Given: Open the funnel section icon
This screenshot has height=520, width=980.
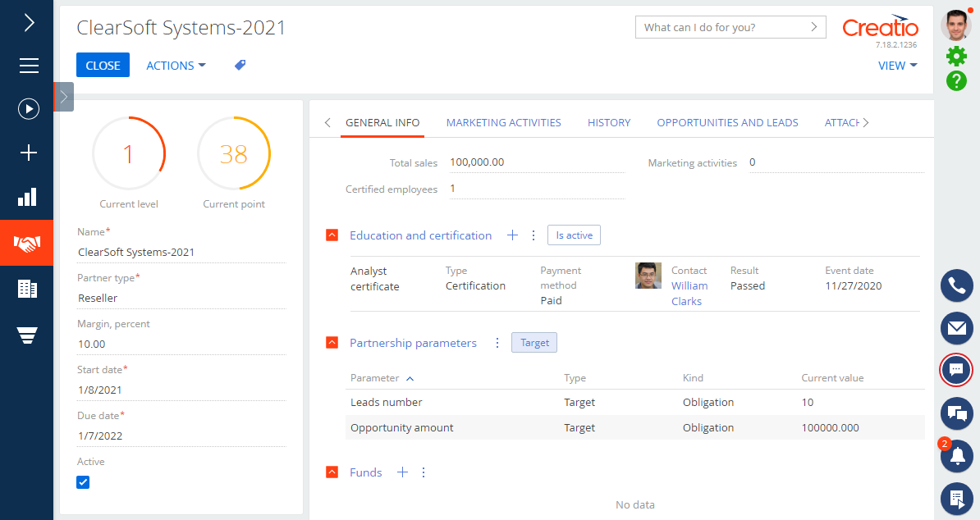Looking at the screenshot, I should (x=27, y=335).
